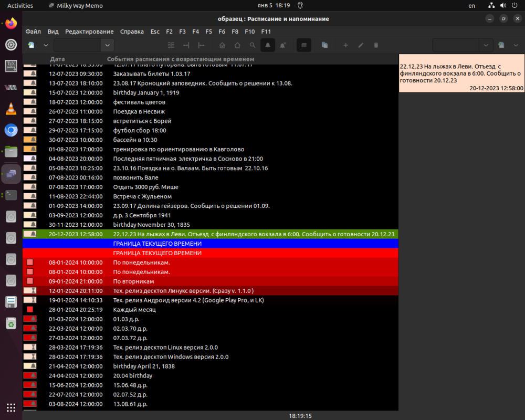Click the copy documents icon in toolbar
Viewport: 525px width, 420px height.
point(324,45)
